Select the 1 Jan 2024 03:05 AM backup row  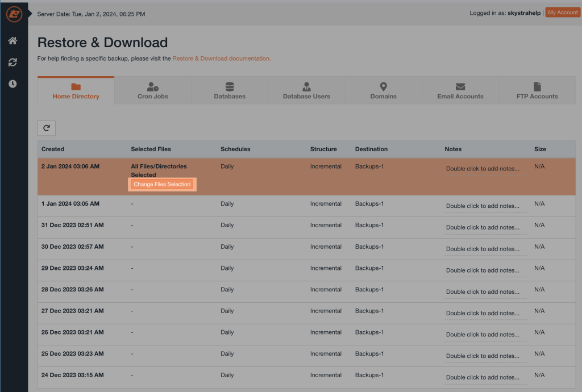click(70, 204)
